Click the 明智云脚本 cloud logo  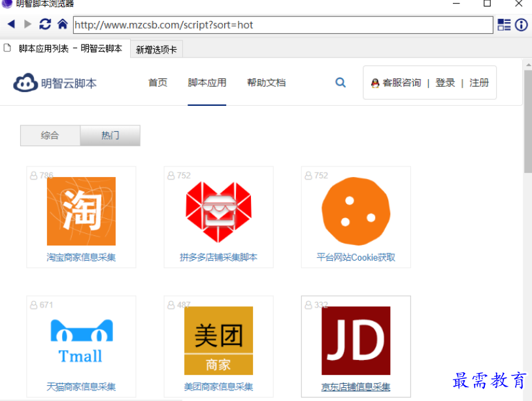55,83
